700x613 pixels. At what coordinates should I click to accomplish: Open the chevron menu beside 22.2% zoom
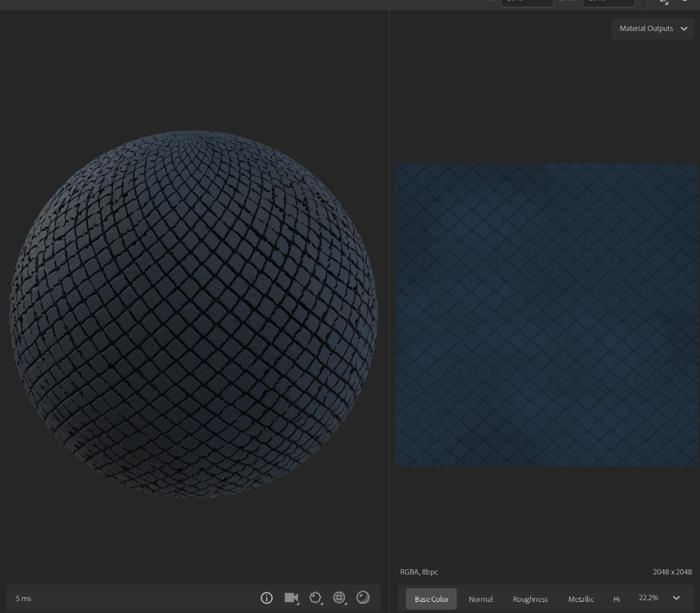(677, 598)
